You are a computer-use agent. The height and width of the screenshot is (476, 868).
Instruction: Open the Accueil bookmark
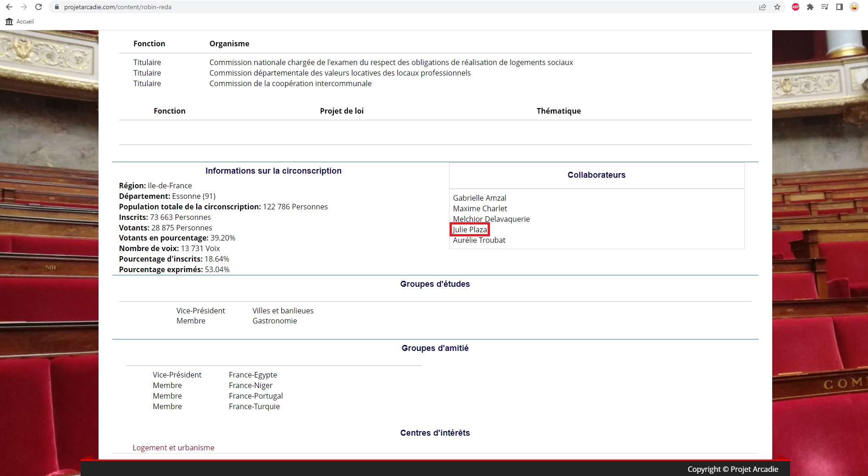point(20,22)
